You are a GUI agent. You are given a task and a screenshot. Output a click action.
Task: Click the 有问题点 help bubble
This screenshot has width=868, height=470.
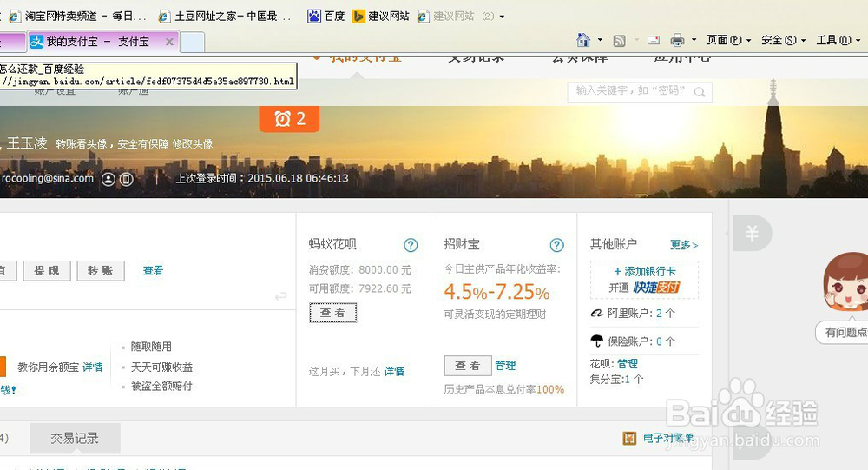[x=842, y=332]
